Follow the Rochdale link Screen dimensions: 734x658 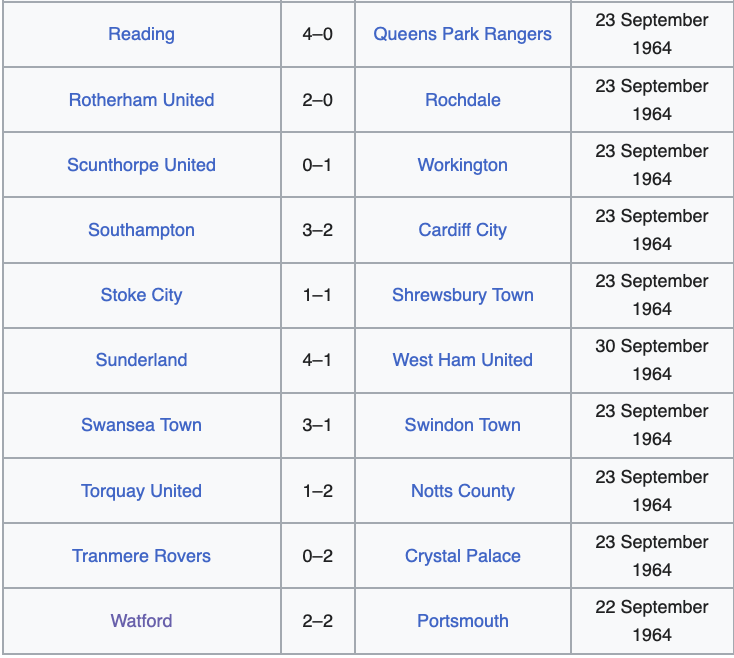pos(462,100)
